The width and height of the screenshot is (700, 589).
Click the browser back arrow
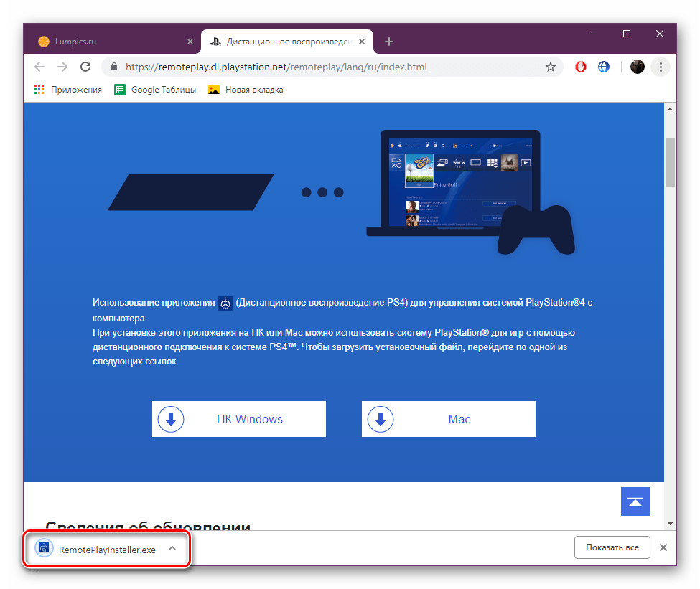[x=39, y=67]
